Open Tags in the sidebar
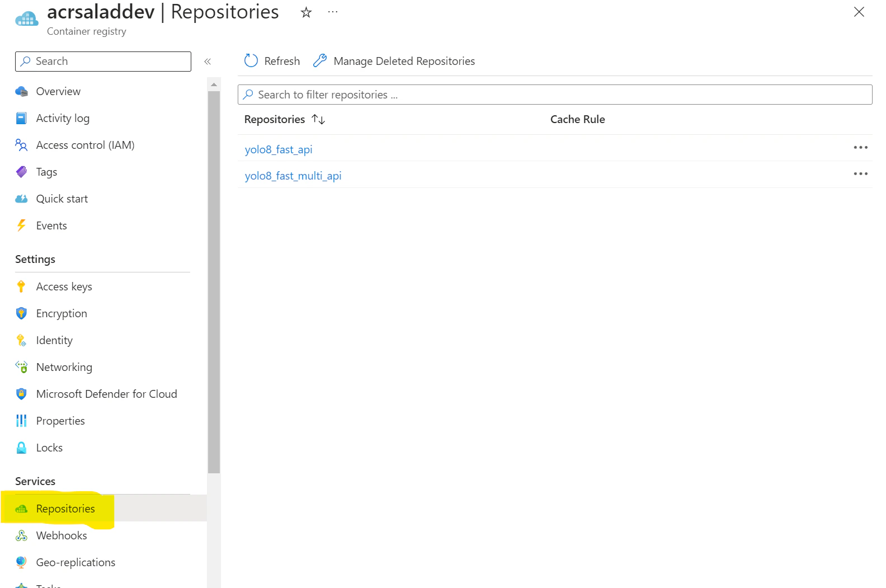The image size is (886, 588). tap(46, 172)
